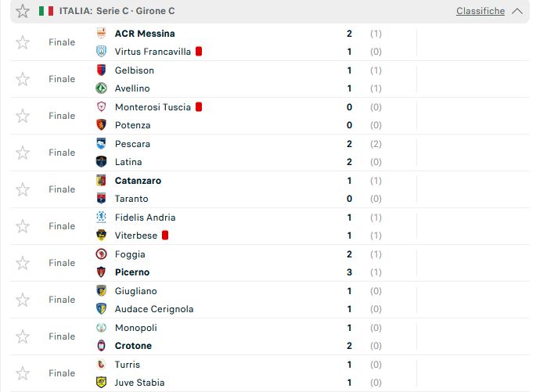Open the Classifiche standings link

coord(480,11)
